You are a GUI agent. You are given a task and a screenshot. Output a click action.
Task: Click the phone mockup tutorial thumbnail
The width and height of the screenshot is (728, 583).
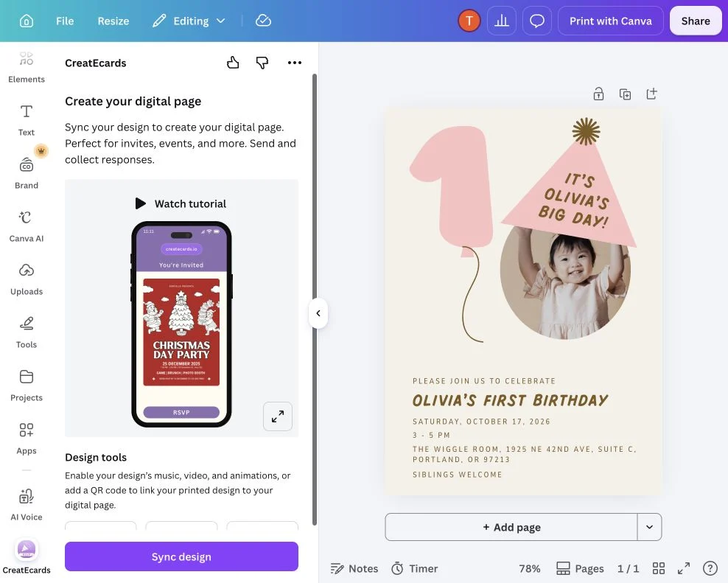181,324
